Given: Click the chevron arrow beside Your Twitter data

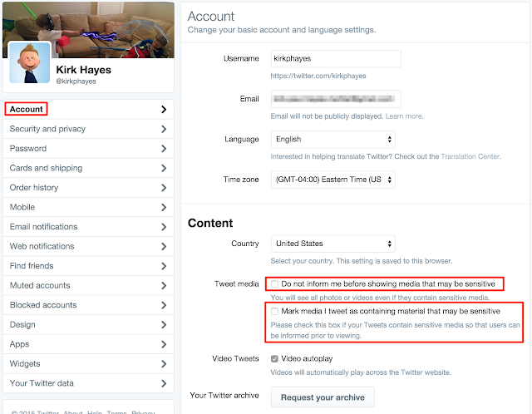Looking at the screenshot, I should point(164,383).
